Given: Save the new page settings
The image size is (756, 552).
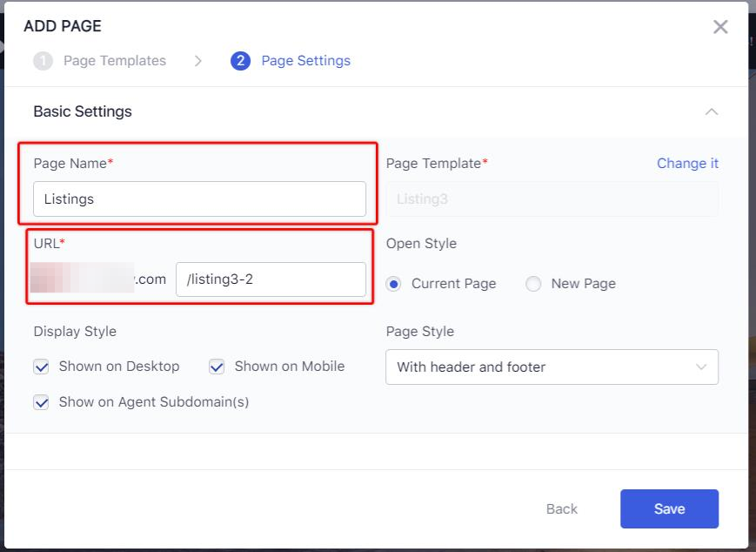Looking at the screenshot, I should point(669,508).
